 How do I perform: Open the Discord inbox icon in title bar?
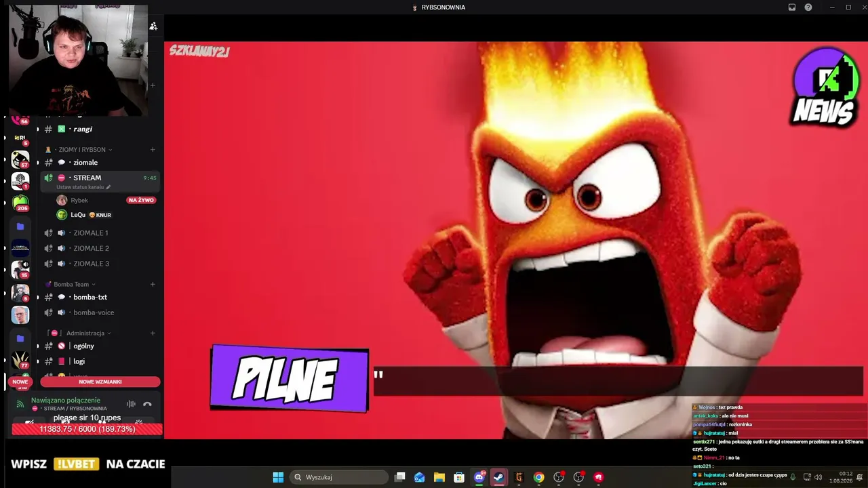(791, 7)
